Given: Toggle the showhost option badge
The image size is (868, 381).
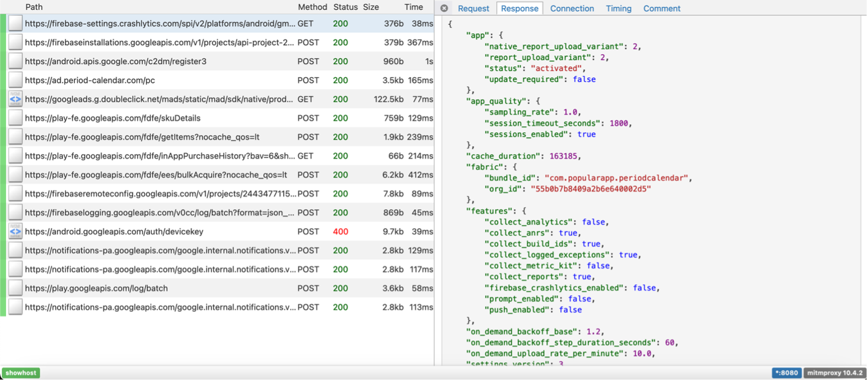Looking at the screenshot, I should (21, 373).
